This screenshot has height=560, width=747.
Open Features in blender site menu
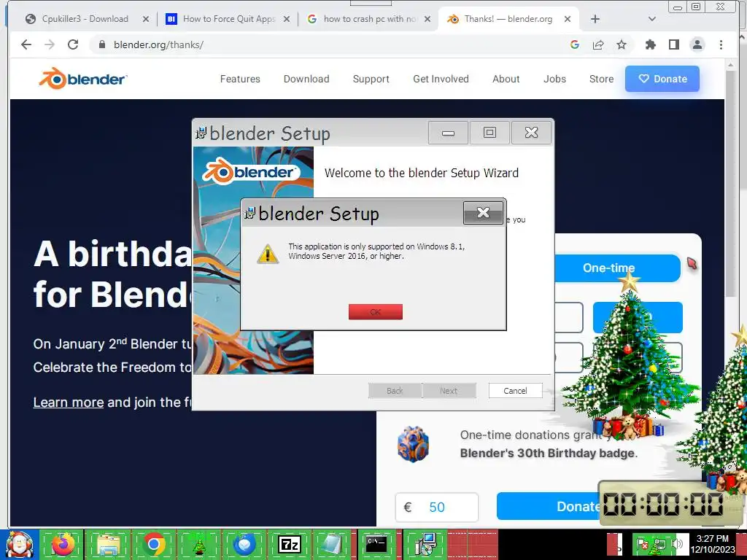pos(240,79)
